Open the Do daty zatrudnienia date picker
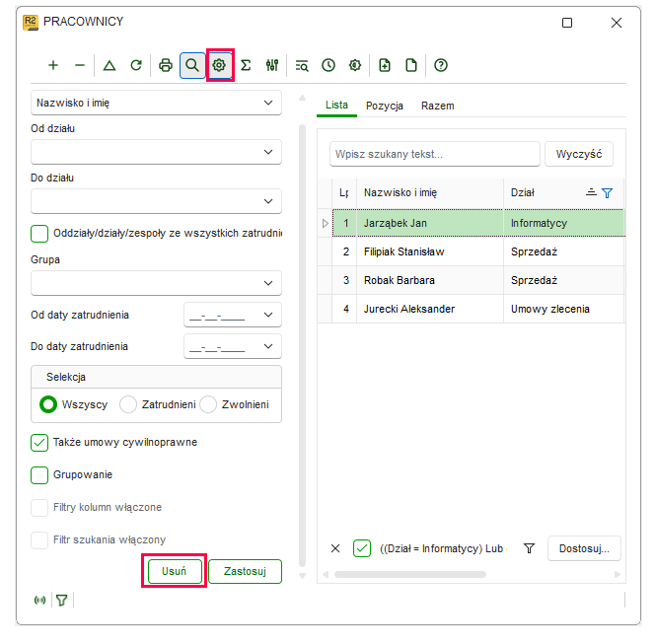This screenshot has width=655, height=644. pyautogui.click(x=268, y=346)
